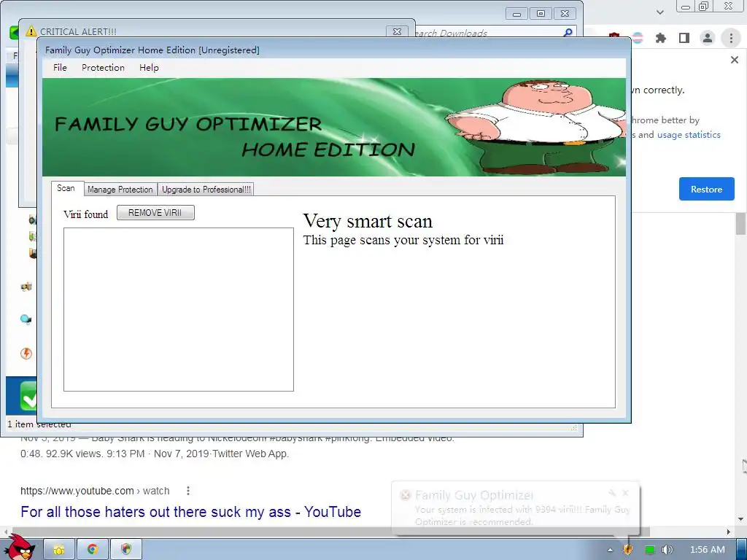Click the security shield taskbar button
The height and width of the screenshot is (560, 747).
[125, 550]
